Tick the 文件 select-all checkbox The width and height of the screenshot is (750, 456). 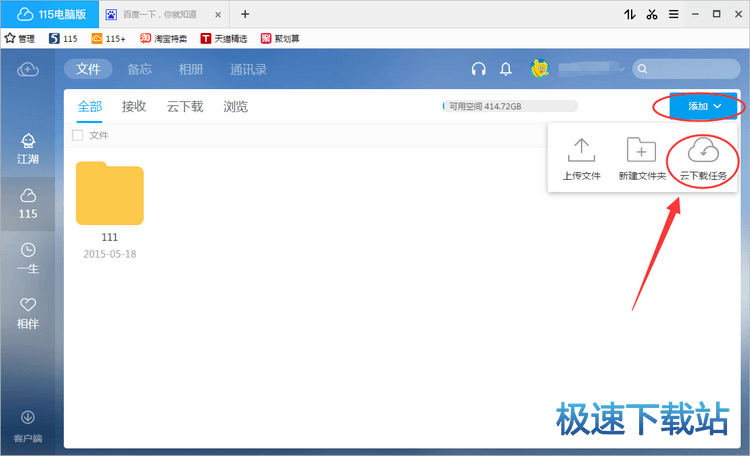tap(77, 135)
